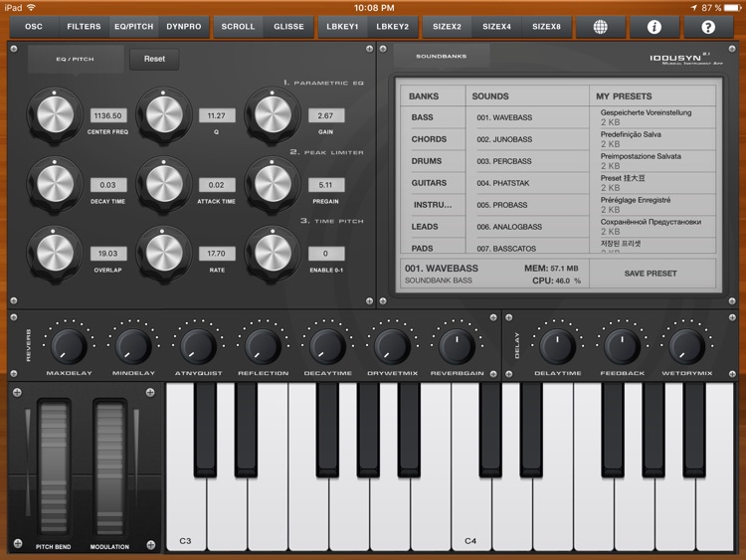Enable LBKEY1 option
The image size is (746, 560).
point(342,27)
